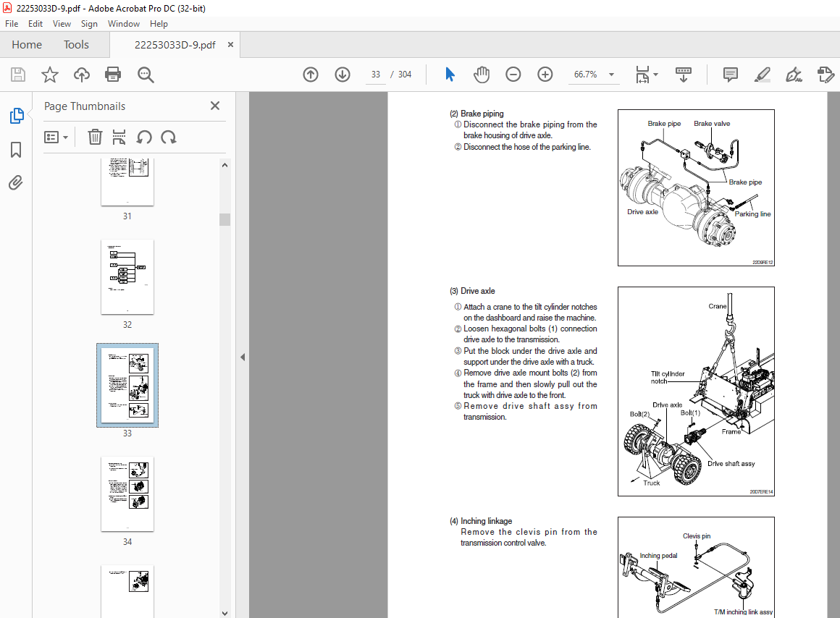The image size is (840, 618).
Task: Close the Page Thumbnails panel
Action: [x=215, y=106]
